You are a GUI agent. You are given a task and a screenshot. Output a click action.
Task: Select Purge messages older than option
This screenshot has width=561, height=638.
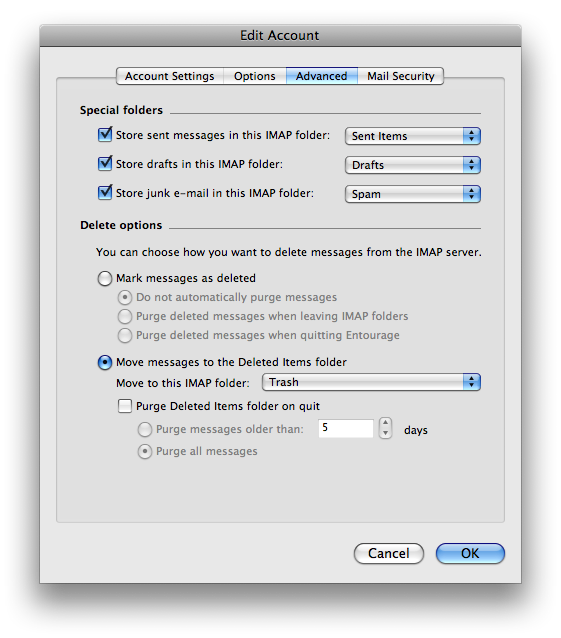coord(145,429)
